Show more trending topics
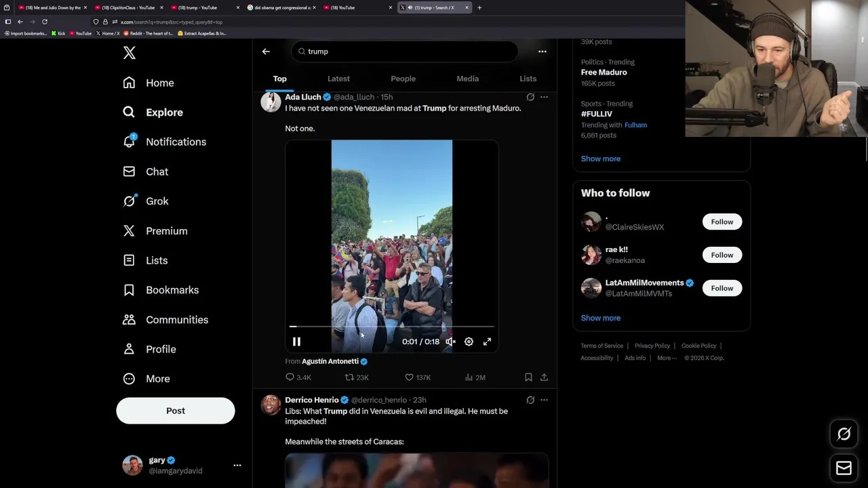The height and width of the screenshot is (488, 868). coord(600,159)
